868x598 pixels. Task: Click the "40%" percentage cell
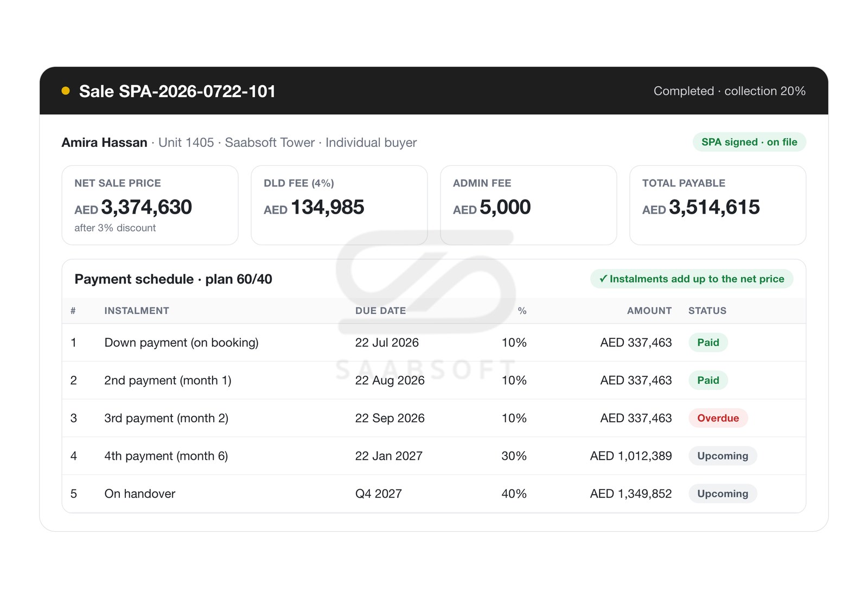pos(514,494)
